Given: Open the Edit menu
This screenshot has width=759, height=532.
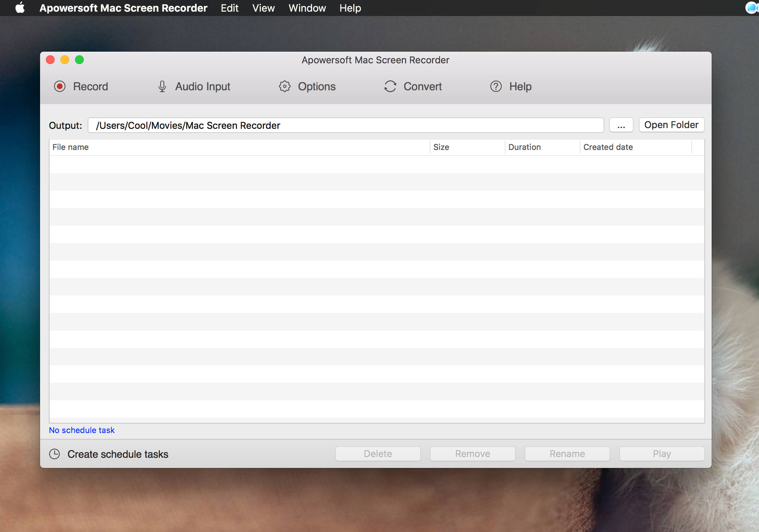Looking at the screenshot, I should click(229, 8).
